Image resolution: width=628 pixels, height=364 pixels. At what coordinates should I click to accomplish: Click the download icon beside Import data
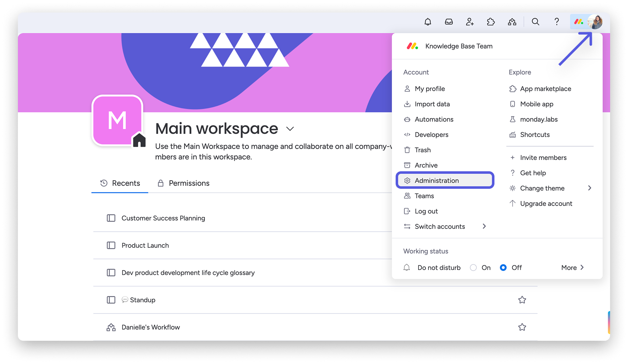coord(407,104)
